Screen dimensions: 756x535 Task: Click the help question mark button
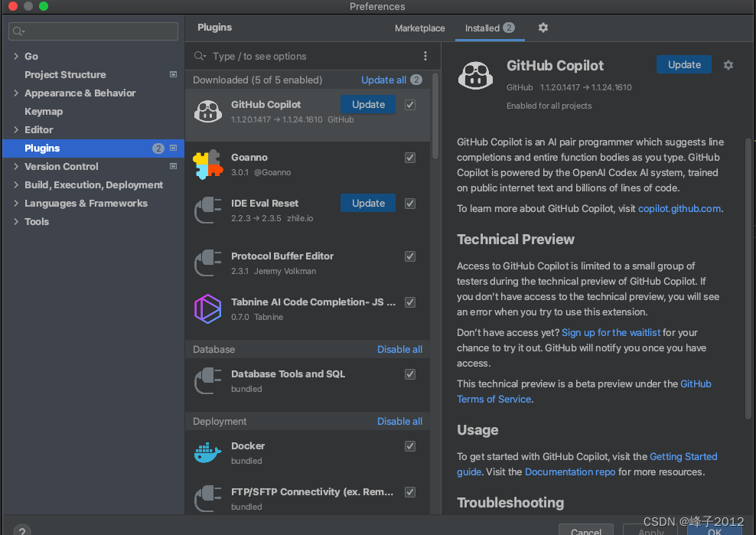pyautogui.click(x=21, y=530)
